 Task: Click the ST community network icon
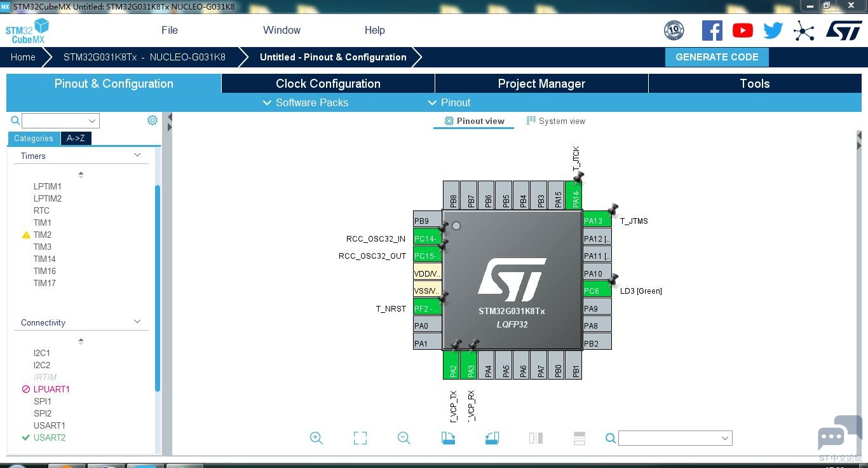804,31
